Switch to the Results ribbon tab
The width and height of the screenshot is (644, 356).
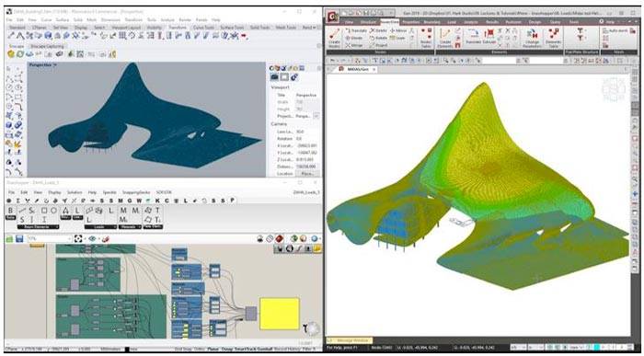click(x=492, y=22)
